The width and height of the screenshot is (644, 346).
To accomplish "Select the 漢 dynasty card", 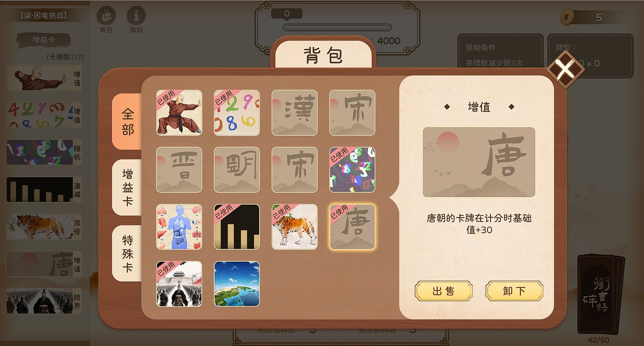I will click(294, 113).
